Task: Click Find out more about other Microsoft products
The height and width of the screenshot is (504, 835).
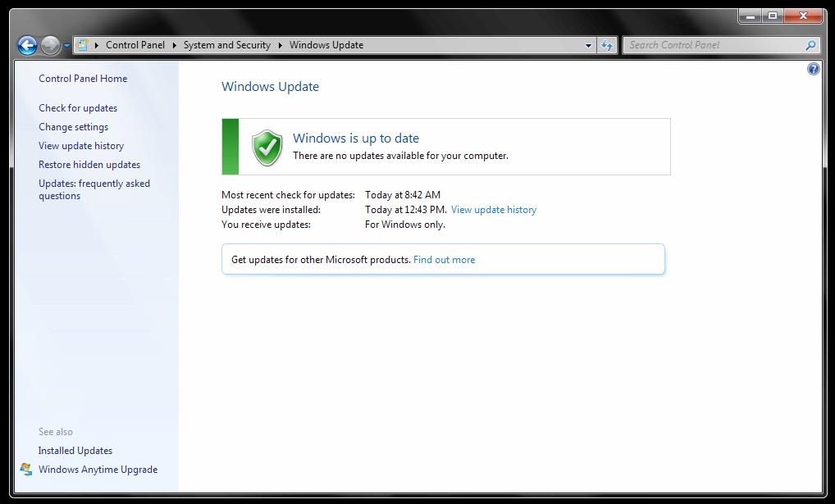Action: point(444,260)
